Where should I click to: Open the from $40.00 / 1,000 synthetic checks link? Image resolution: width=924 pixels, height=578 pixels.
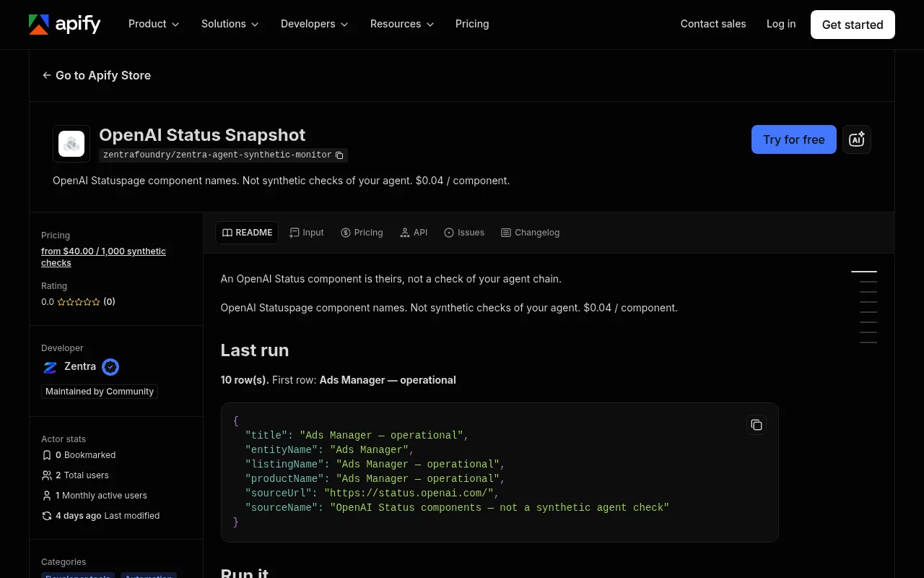coord(103,257)
